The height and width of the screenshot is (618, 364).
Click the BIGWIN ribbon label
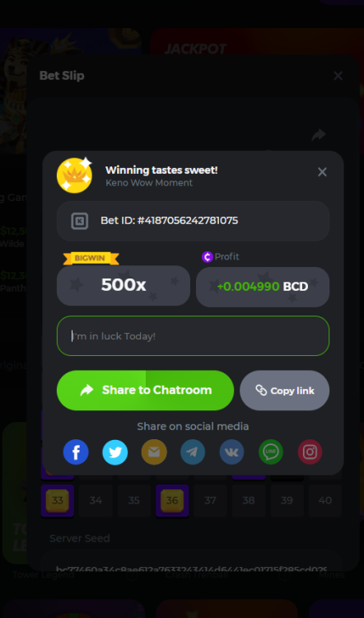pyautogui.click(x=91, y=259)
